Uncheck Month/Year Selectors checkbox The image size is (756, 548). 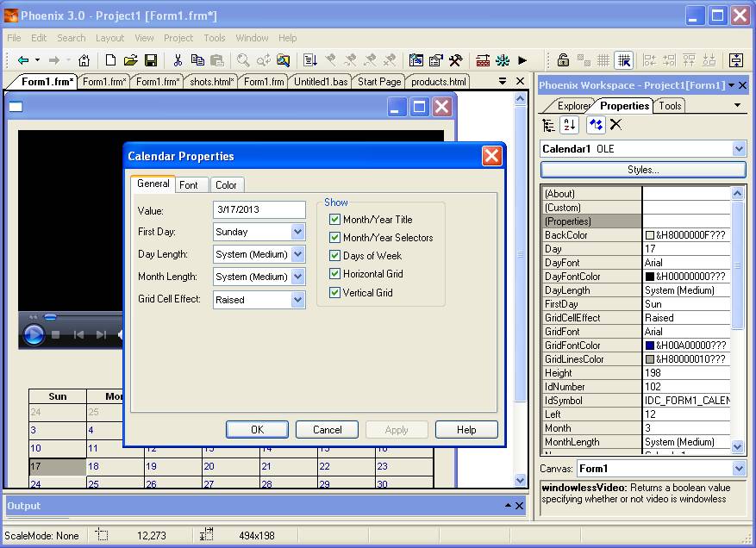pos(334,237)
